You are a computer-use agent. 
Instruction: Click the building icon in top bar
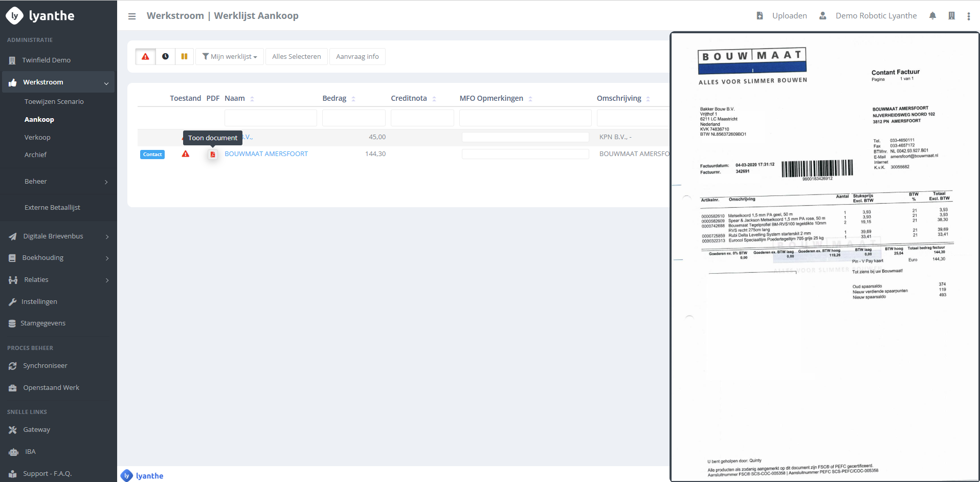click(x=951, y=16)
